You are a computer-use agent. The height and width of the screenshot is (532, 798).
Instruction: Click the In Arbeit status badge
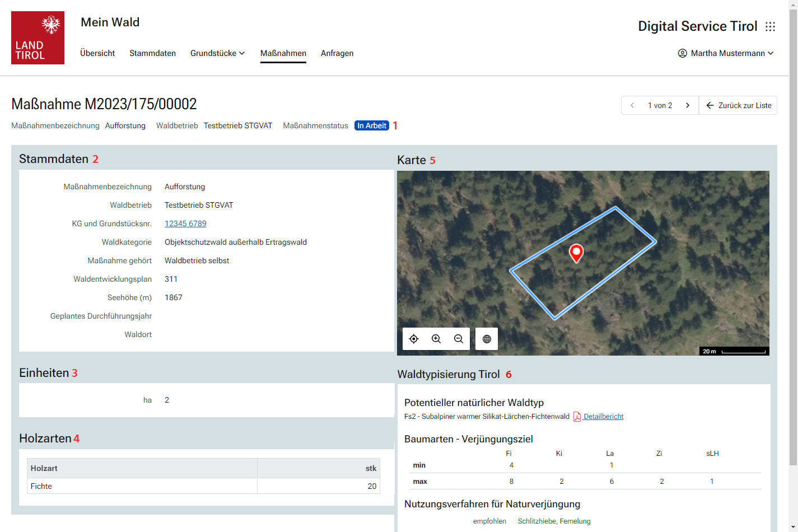point(372,125)
